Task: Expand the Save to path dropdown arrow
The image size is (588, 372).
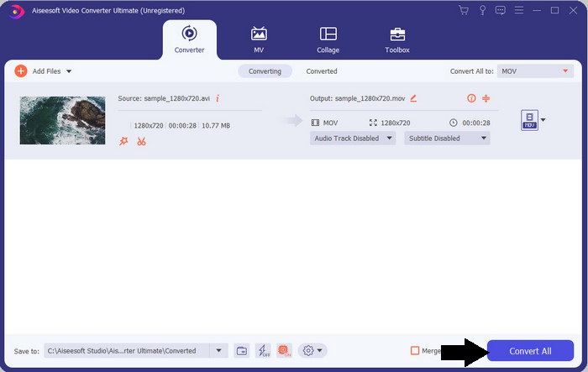Action: 218,351
